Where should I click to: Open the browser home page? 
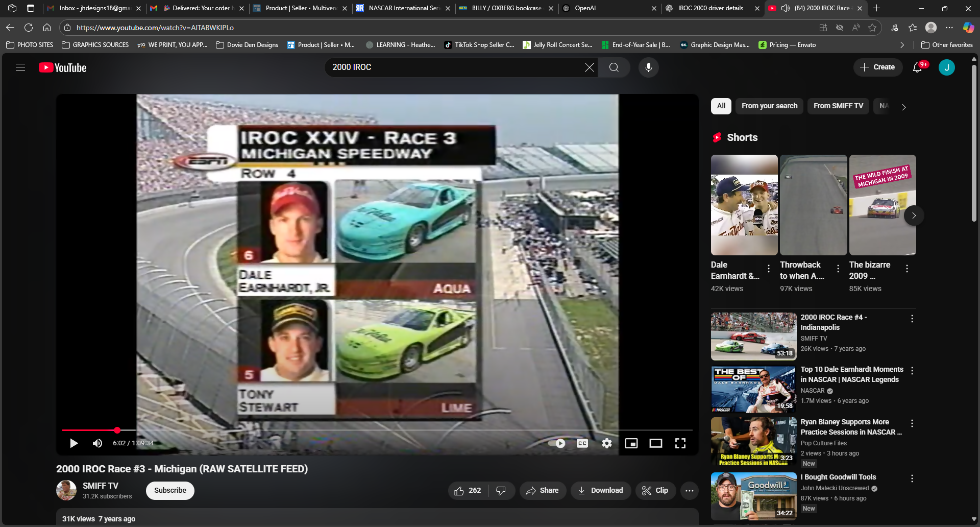point(47,28)
